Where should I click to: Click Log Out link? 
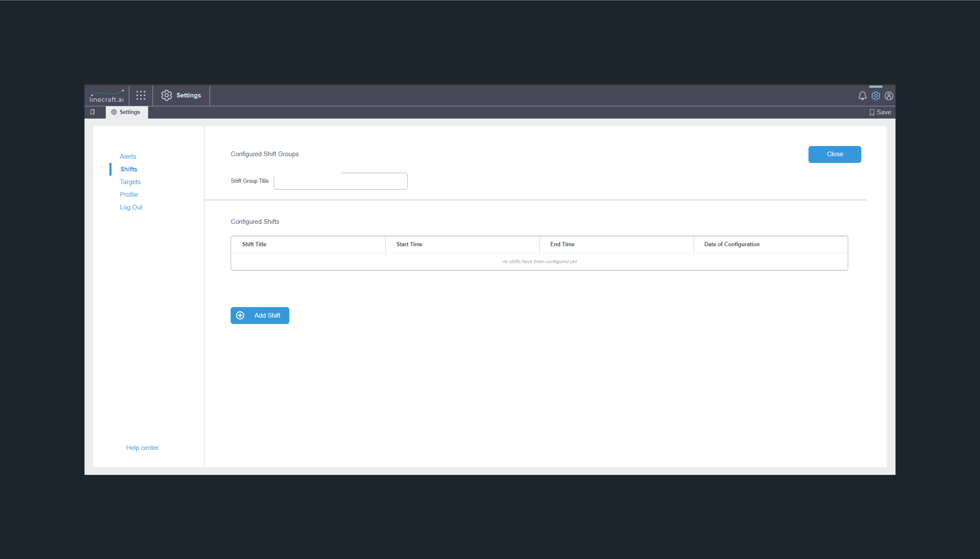pos(131,207)
